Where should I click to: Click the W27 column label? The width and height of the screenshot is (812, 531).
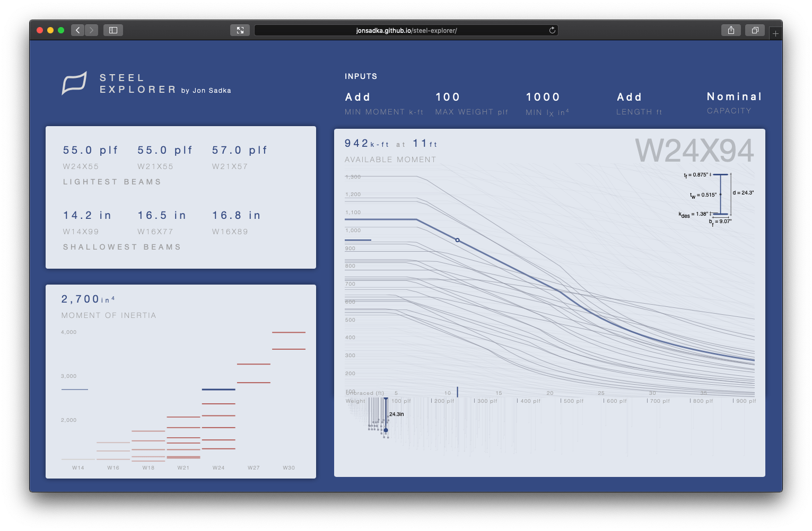point(254,468)
